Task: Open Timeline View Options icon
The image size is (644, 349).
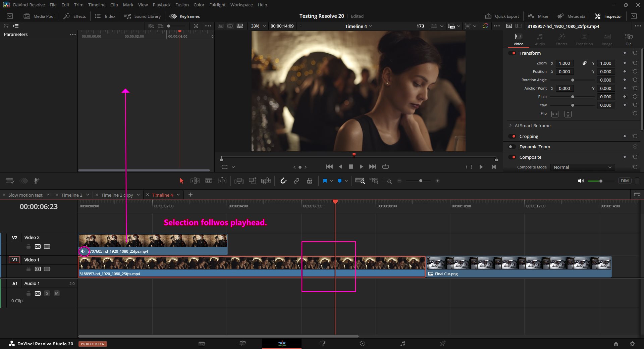Action: (x=10, y=181)
